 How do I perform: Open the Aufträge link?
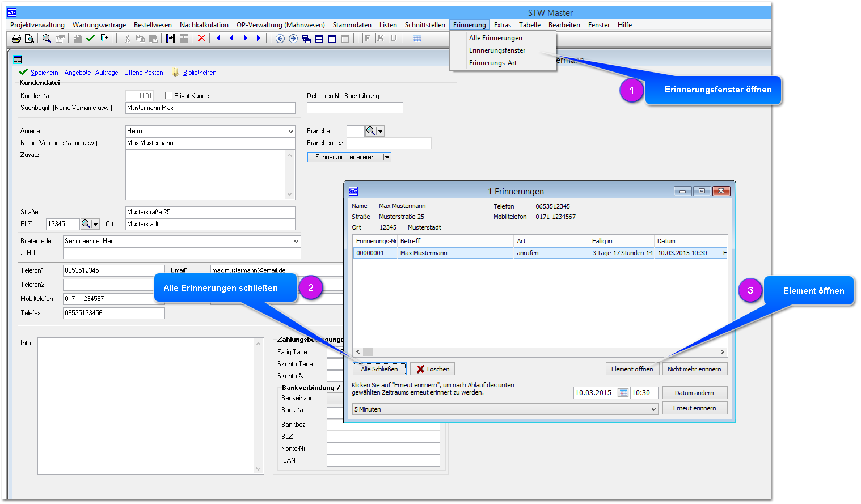click(x=107, y=73)
